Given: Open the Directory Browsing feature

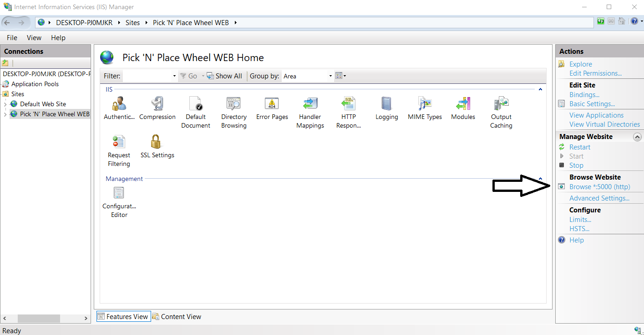Looking at the screenshot, I should [x=234, y=113].
